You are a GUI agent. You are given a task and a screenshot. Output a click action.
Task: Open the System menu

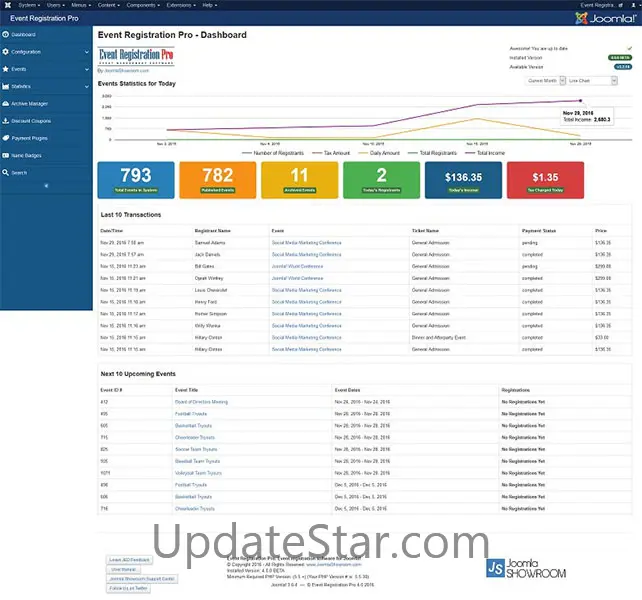[x=29, y=5]
